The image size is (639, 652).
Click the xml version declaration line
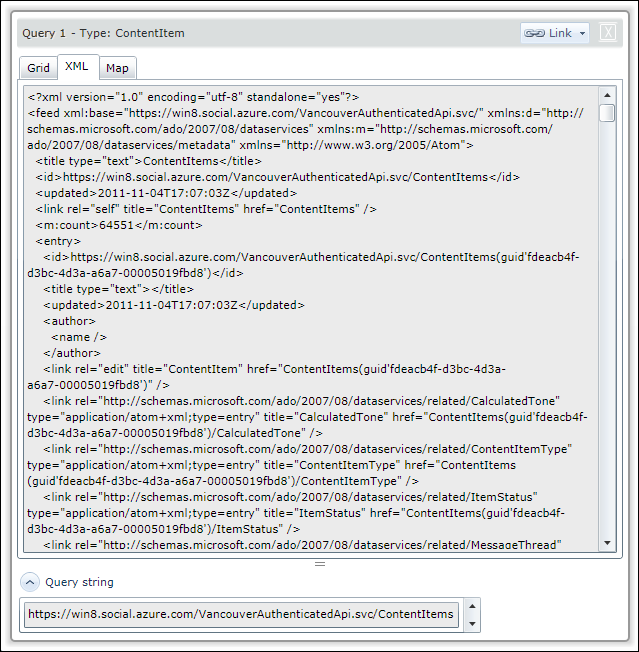[x=193, y=97]
